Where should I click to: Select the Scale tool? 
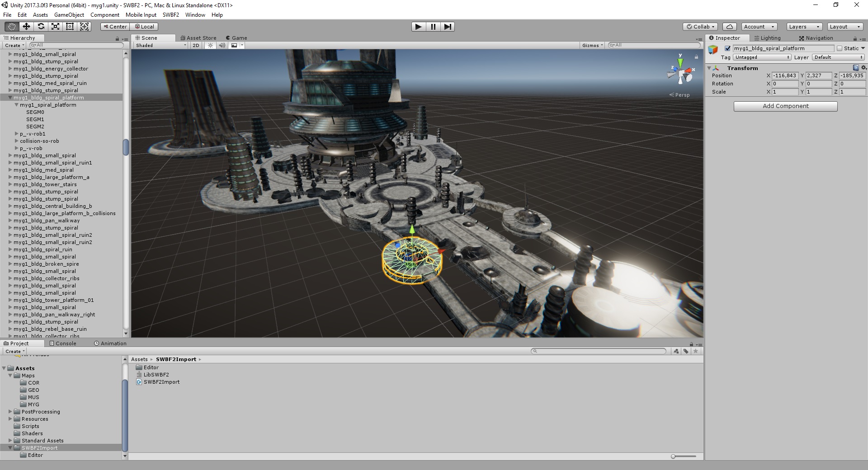click(x=56, y=27)
